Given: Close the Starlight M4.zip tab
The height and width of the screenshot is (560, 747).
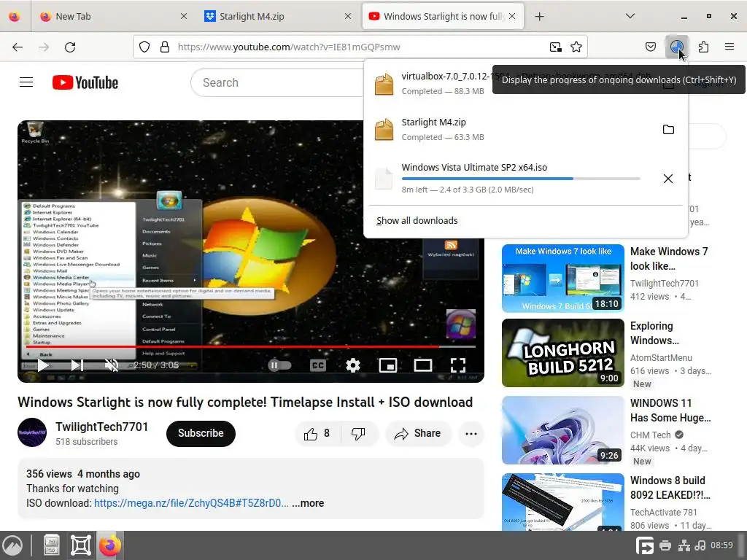Looking at the screenshot, I should click(x=348, y=16).
